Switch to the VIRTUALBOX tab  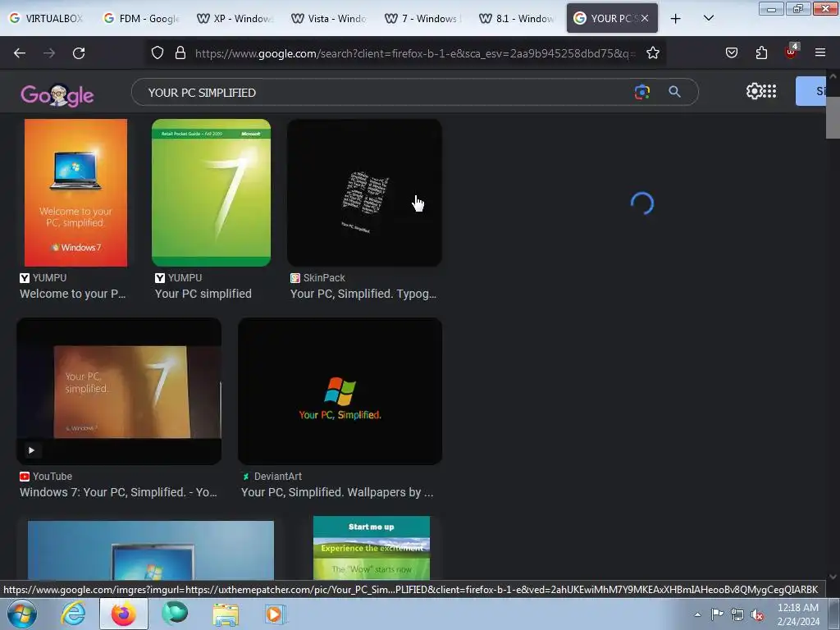tap(47, 18)
